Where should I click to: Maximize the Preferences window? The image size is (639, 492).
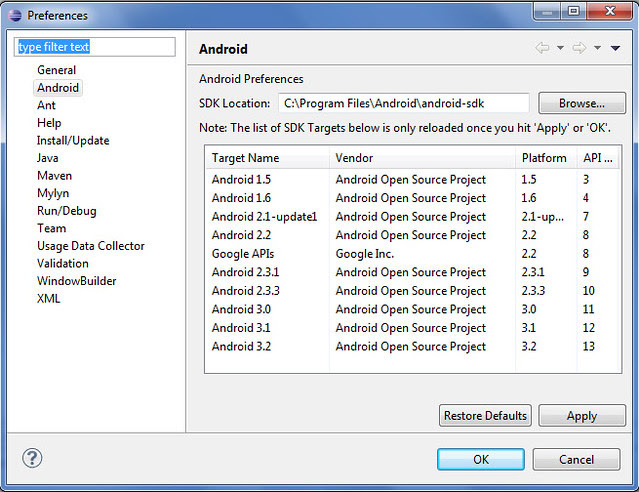click(x=573, y=11)
